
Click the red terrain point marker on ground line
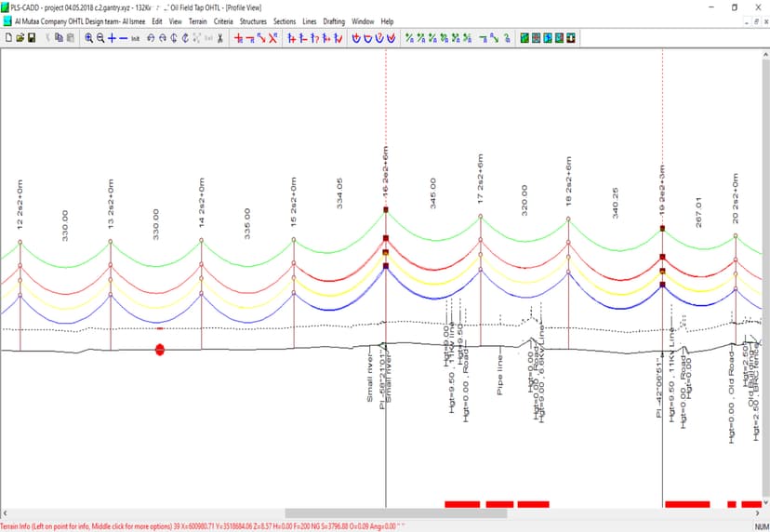coord(160,350)
